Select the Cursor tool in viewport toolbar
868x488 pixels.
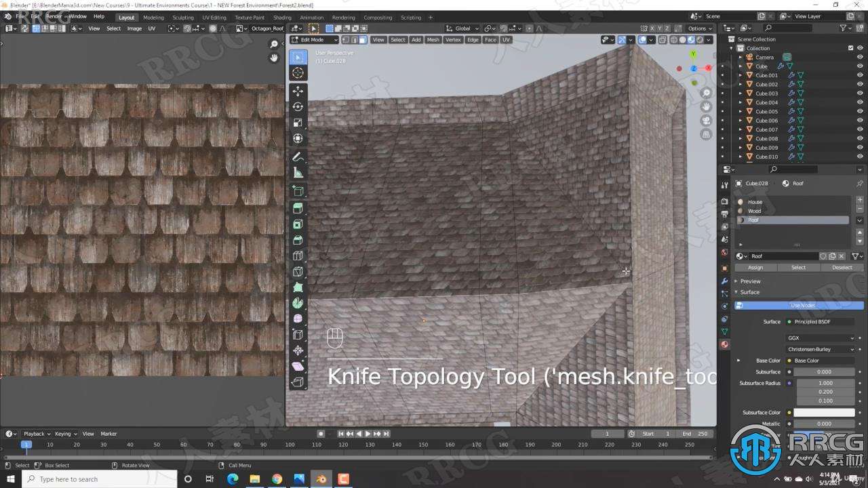pos(298,73)
